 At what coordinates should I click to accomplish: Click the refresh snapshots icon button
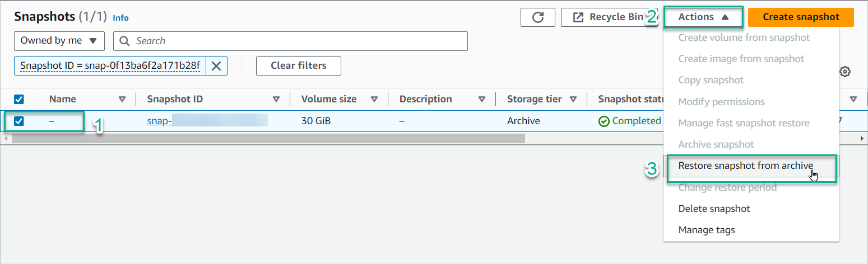(538, 17)
